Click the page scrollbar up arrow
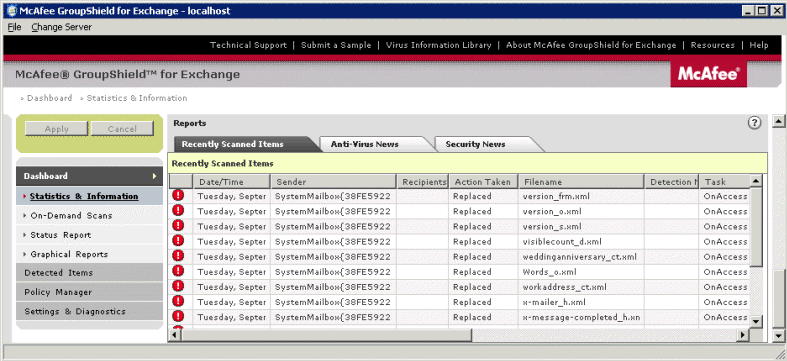This screenshot has height=361, width=787. coord(777,121)
